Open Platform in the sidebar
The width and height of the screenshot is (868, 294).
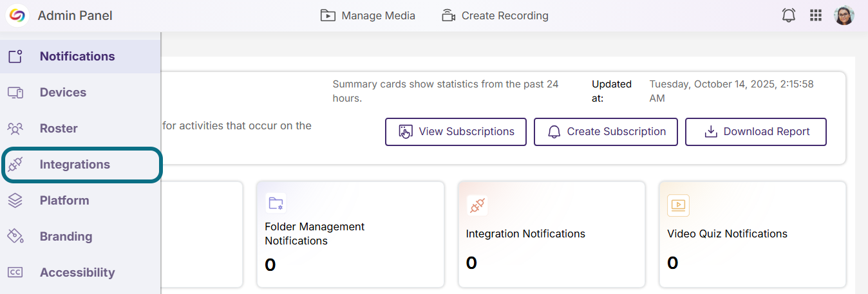[x=80, y=201]
